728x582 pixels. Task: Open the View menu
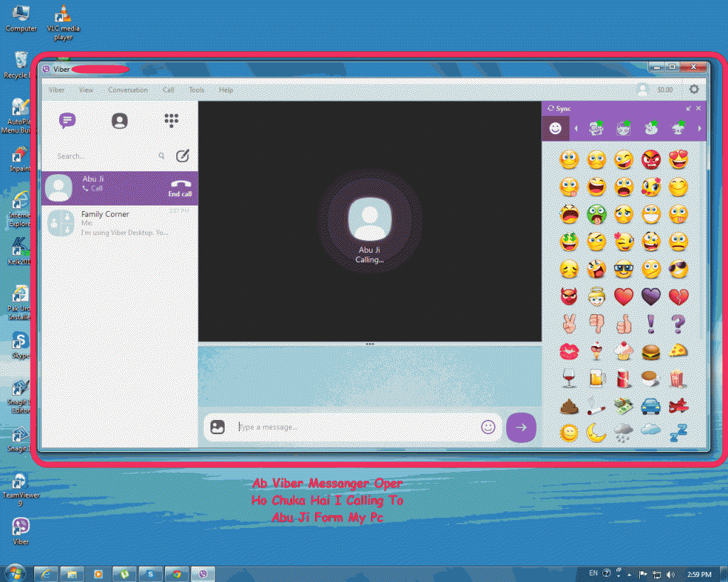pyautogui.click(x=86, y=90)
